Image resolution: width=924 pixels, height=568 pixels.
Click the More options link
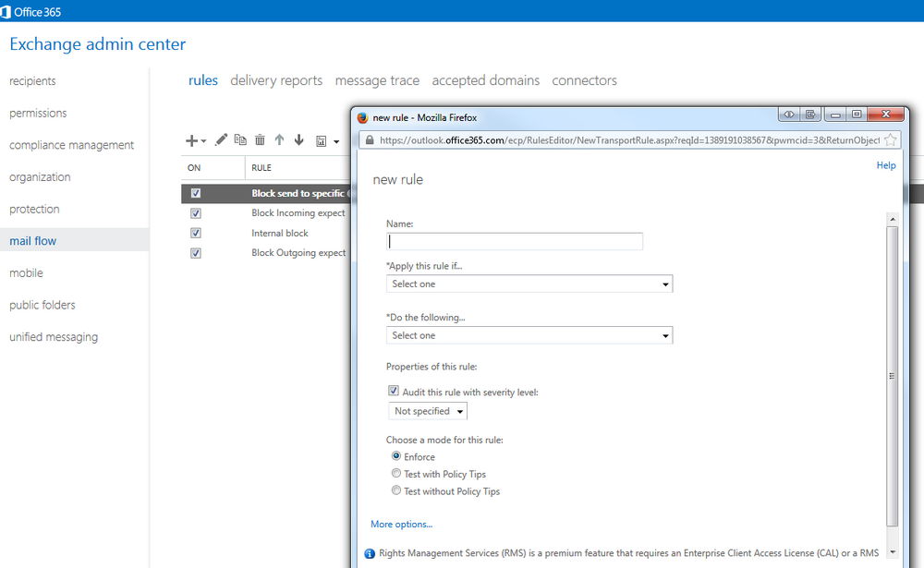point(401,524)
